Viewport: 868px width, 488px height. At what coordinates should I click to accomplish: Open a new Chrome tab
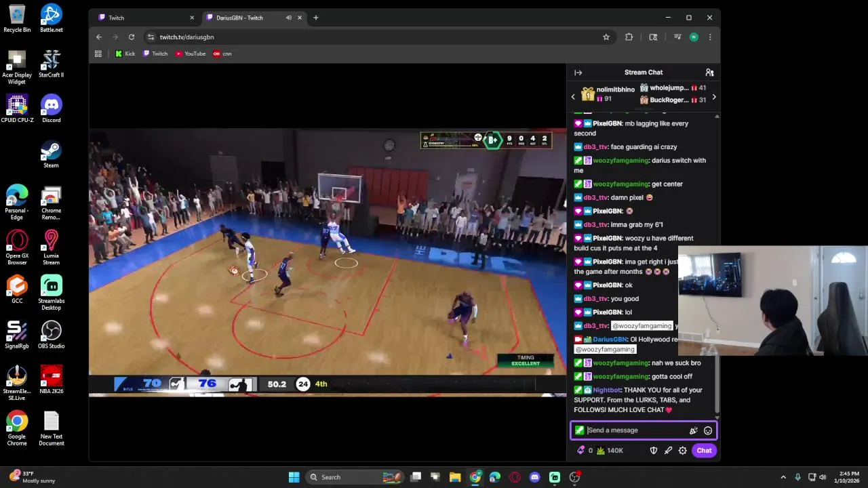click(x=315, y=18)
